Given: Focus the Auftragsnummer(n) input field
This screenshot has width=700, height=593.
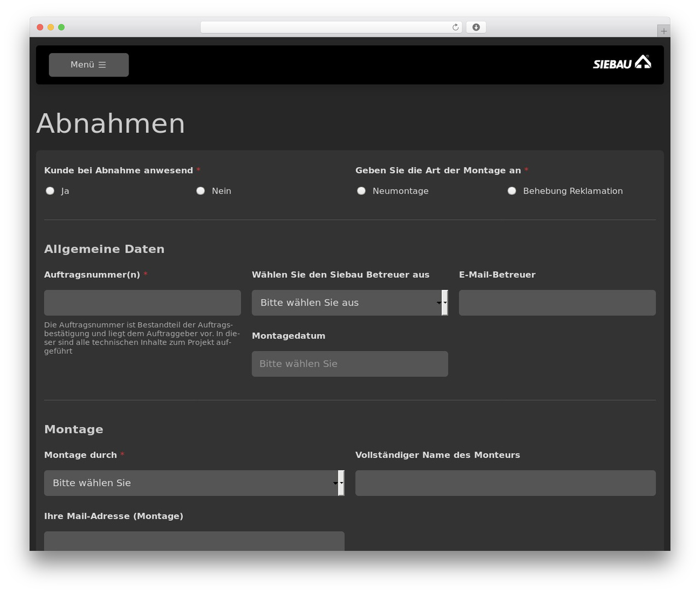Looking at the screenshot, I should (x=142, y=303).
